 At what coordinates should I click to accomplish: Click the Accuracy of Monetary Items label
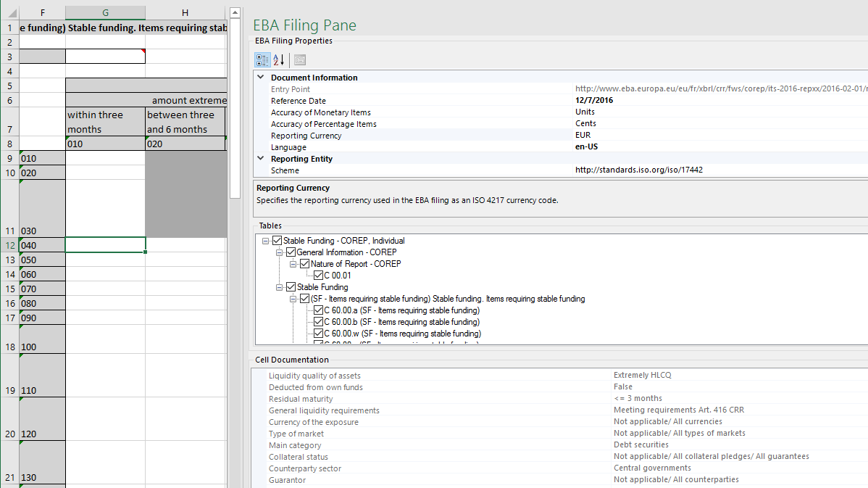pos(320,112)
